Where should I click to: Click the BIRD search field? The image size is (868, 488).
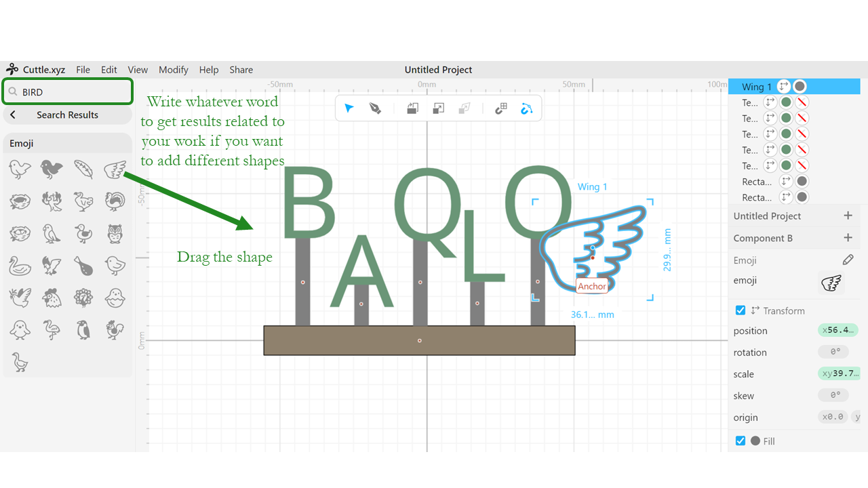coord(68,91)
